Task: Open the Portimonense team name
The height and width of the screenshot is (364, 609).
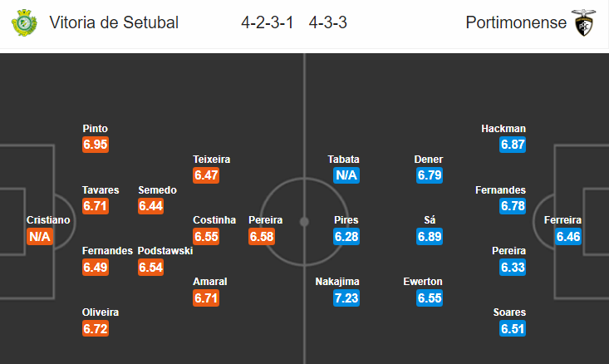Action: pyautogui.click(x=516, y=22)
